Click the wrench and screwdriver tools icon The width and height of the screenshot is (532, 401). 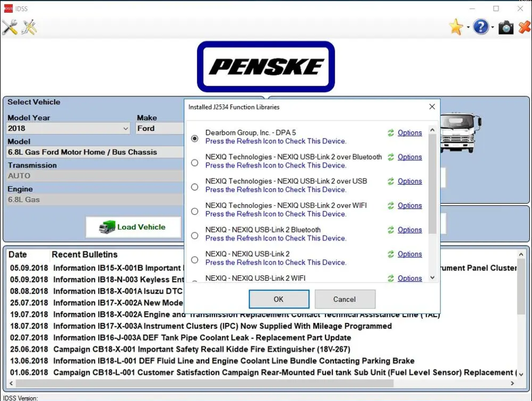pos(10,27)
